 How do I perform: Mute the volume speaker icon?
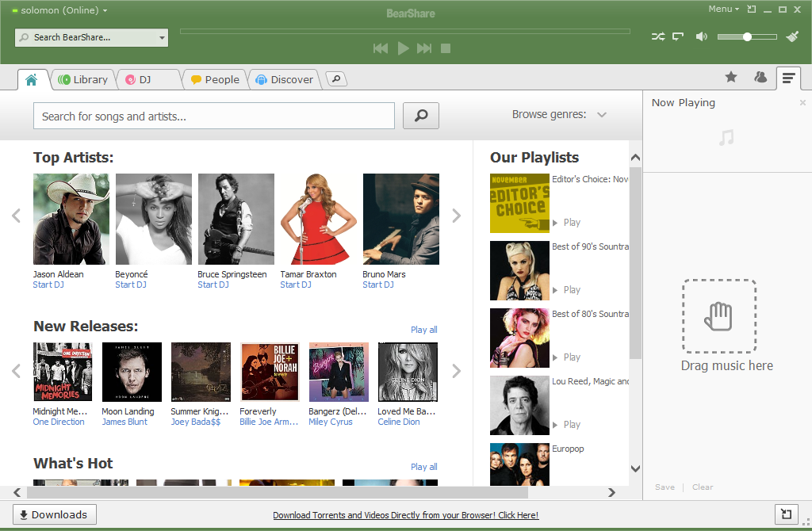[x=701, y=36]
